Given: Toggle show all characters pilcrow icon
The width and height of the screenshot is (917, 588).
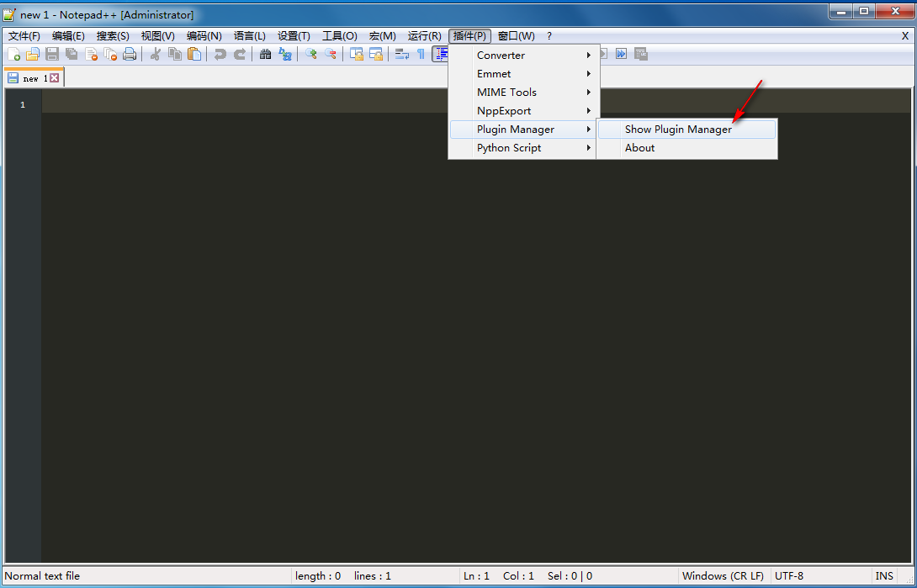Looking at the screenshot, I should (x=421, y=55).
